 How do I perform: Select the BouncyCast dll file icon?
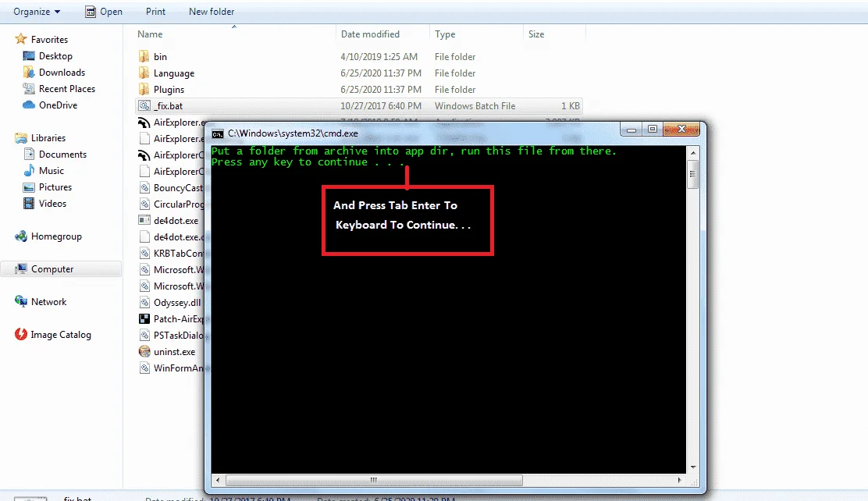(x=144, y=187)
